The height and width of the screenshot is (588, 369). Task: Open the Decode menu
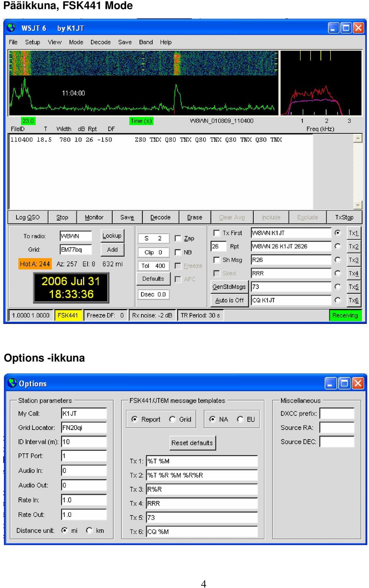tap(101, 42)
